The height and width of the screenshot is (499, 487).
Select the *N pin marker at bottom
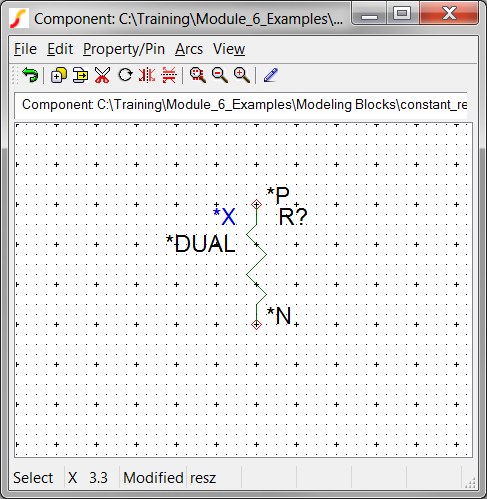256,324
